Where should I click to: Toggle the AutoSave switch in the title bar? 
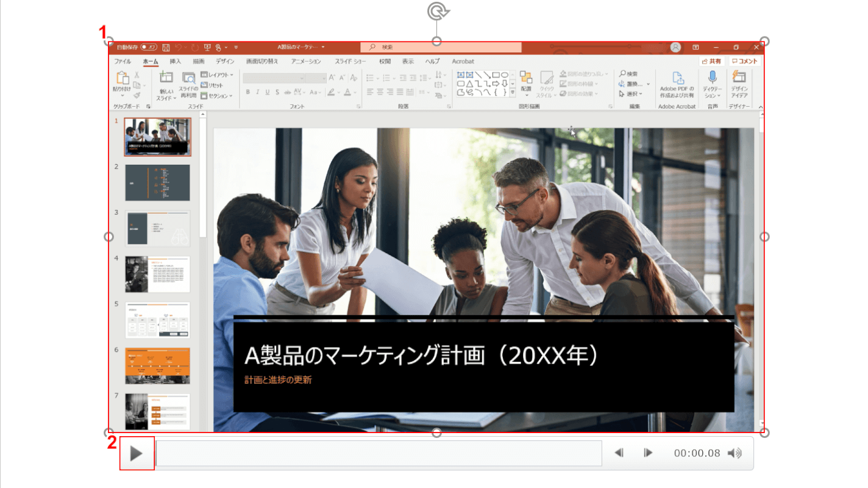click(149, 47)
